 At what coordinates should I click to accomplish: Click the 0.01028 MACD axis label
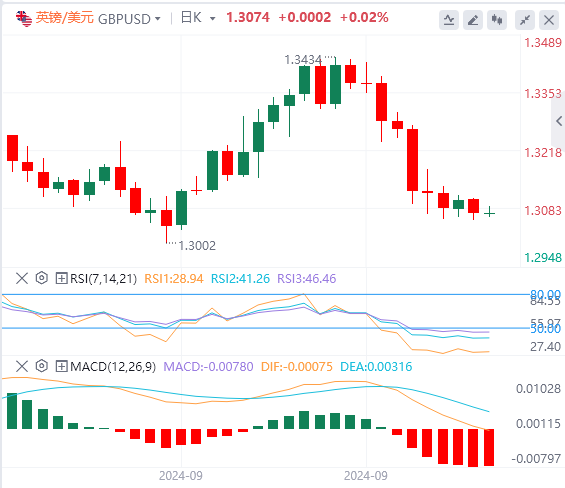[538, 389]
